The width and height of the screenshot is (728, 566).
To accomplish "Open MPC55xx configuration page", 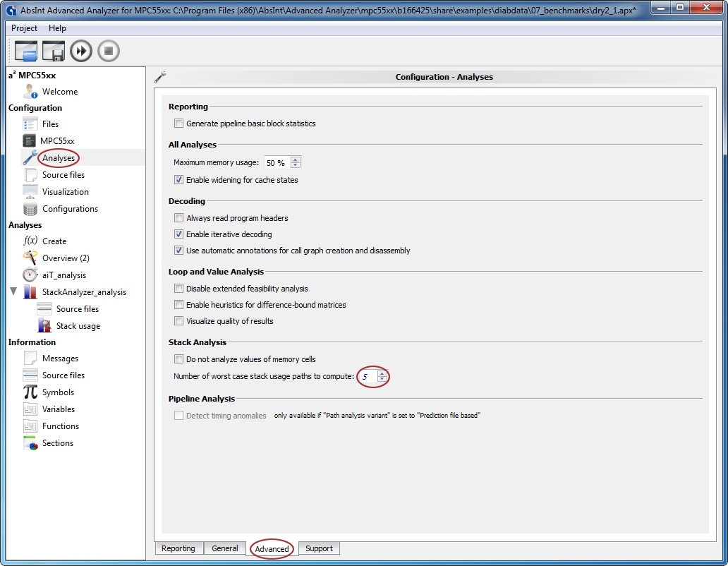I will coord(57,140).
